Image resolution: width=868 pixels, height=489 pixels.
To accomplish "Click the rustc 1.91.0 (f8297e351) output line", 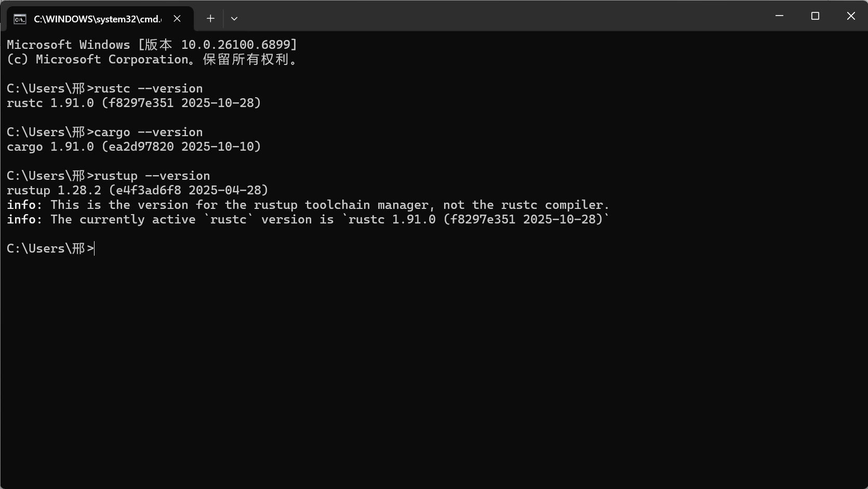I will pyautogui.click(x=133, y=103).
